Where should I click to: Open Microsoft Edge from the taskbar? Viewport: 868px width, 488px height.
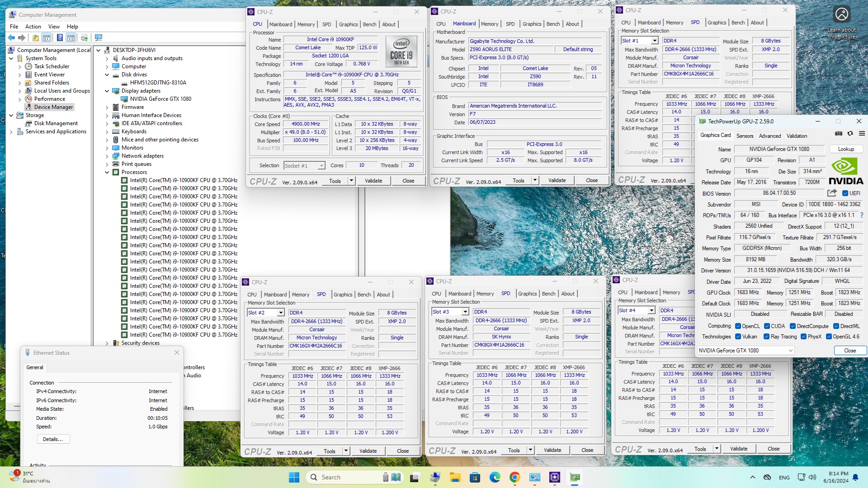495,477
